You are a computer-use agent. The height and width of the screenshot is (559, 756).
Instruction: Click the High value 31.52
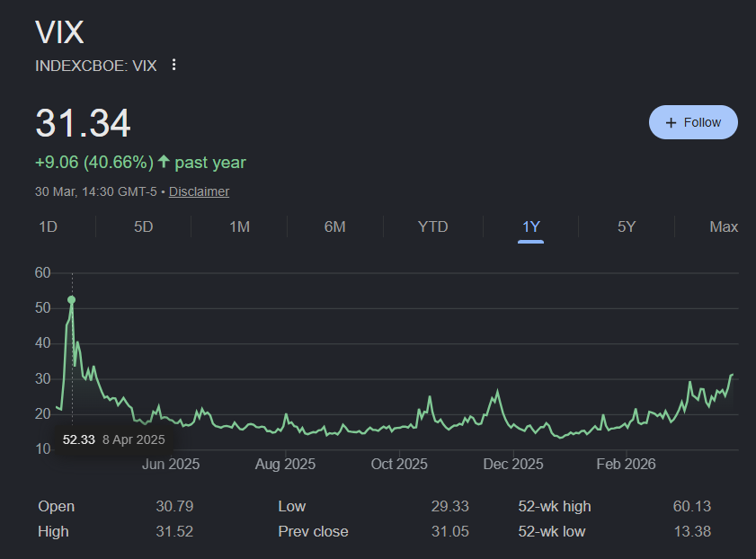click(174, 531)
